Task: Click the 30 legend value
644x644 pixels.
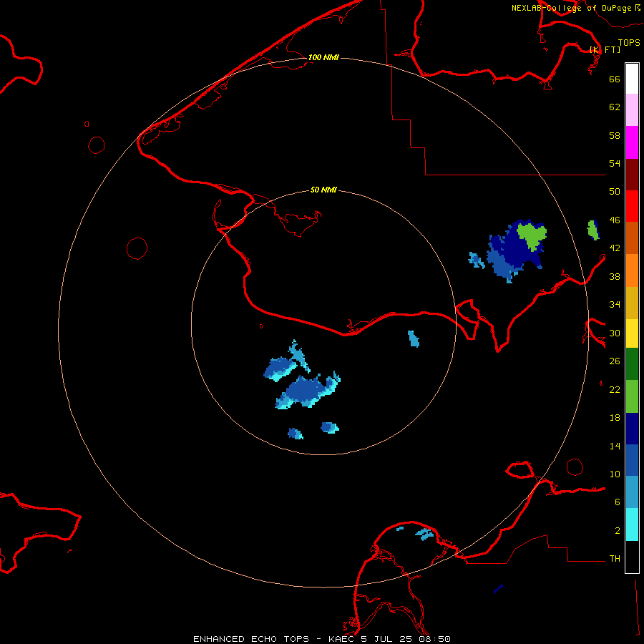Action: (x=615, y=333)
